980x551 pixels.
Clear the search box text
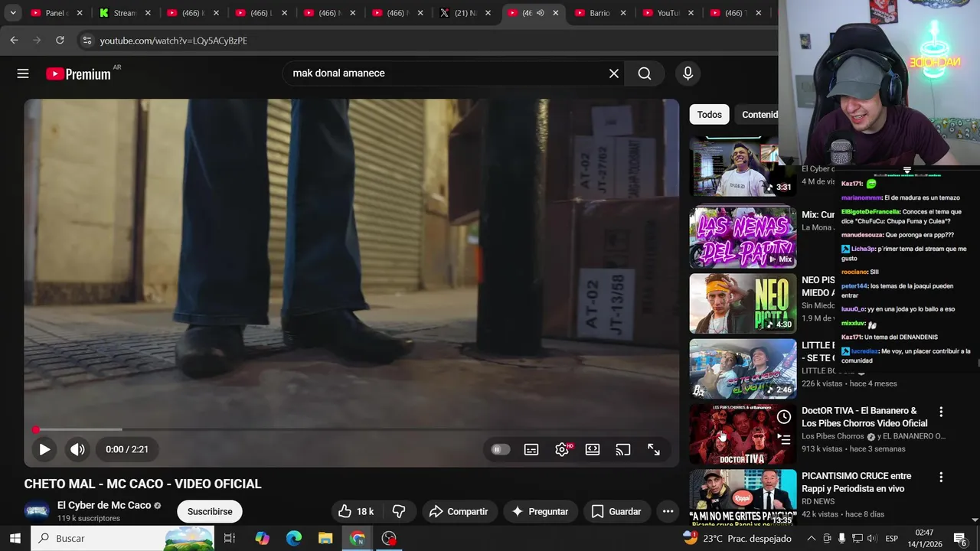pyautogui.click(x=613, y=73)
